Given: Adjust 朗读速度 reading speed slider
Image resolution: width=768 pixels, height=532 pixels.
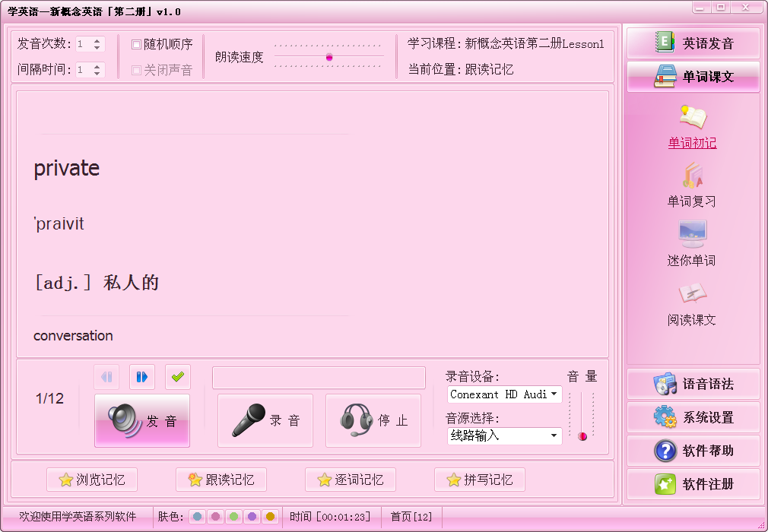Looking at the screenshot, I should click(x=329, y=57).
